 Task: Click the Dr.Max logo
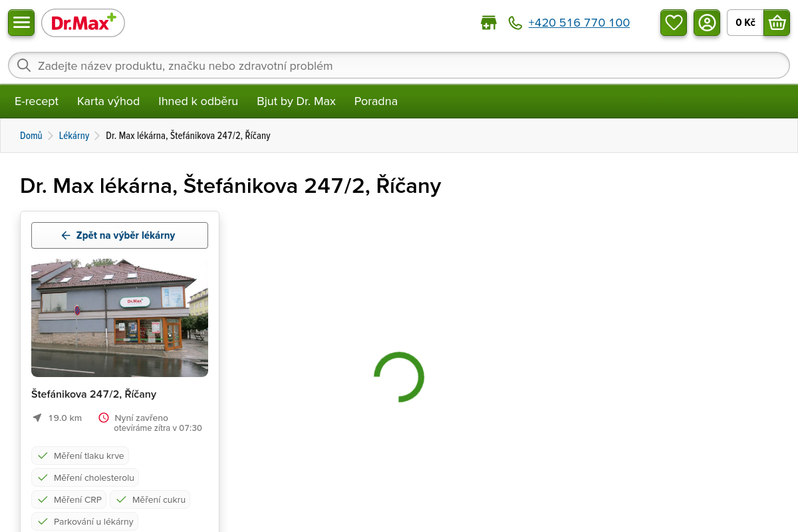[83, 23]
